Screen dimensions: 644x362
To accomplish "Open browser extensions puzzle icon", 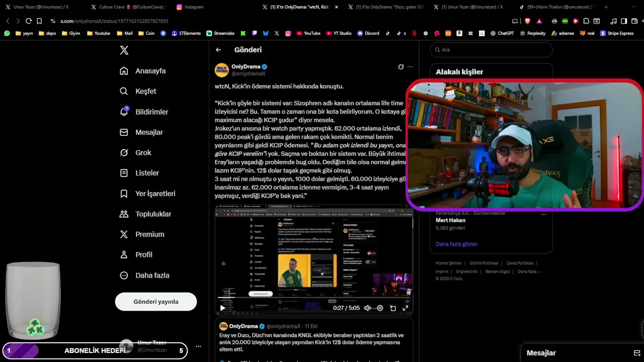I will point(586,21).
